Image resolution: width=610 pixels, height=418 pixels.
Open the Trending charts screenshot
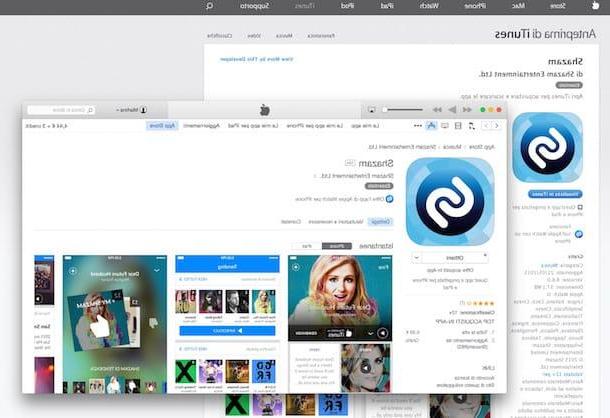coord(227,324)
